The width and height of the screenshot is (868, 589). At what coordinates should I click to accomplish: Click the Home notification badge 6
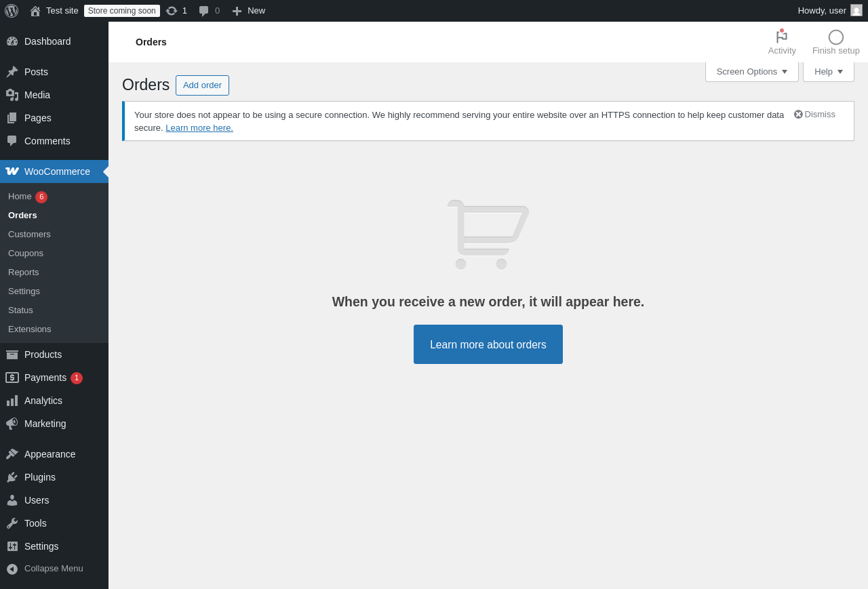tap(41, 197)
